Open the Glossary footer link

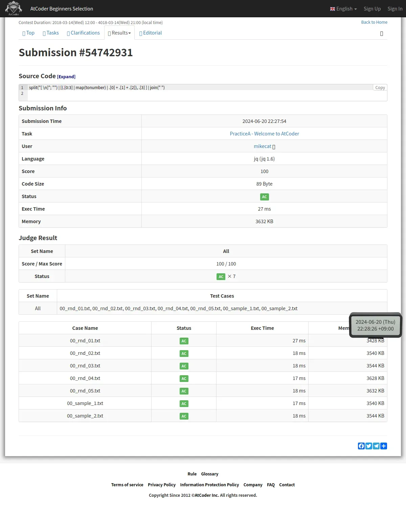210,474
